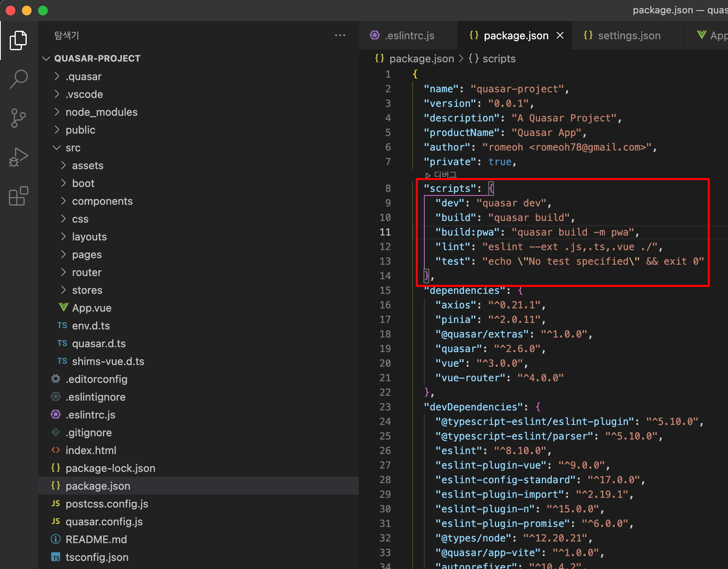Click the info icon of README.md
The image size is (728, 569).
tap(55, 539)
